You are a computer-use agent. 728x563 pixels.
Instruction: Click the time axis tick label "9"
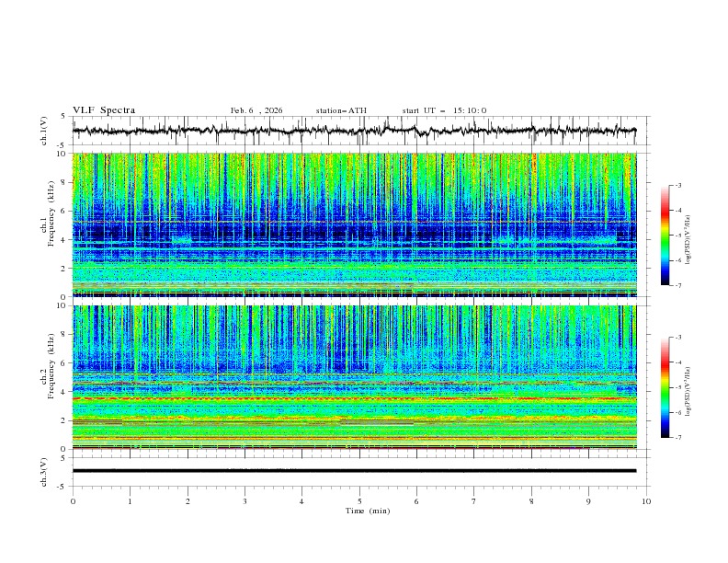pos(588,501)
